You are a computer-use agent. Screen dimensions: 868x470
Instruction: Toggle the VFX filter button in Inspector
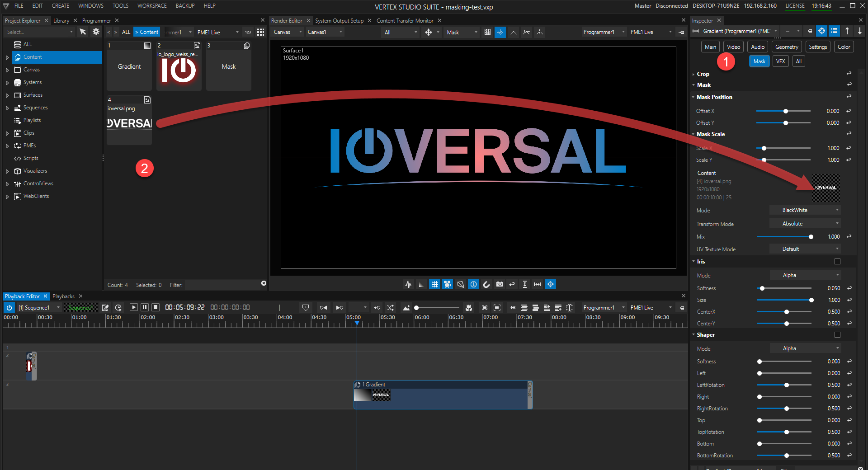click(781, 61)
